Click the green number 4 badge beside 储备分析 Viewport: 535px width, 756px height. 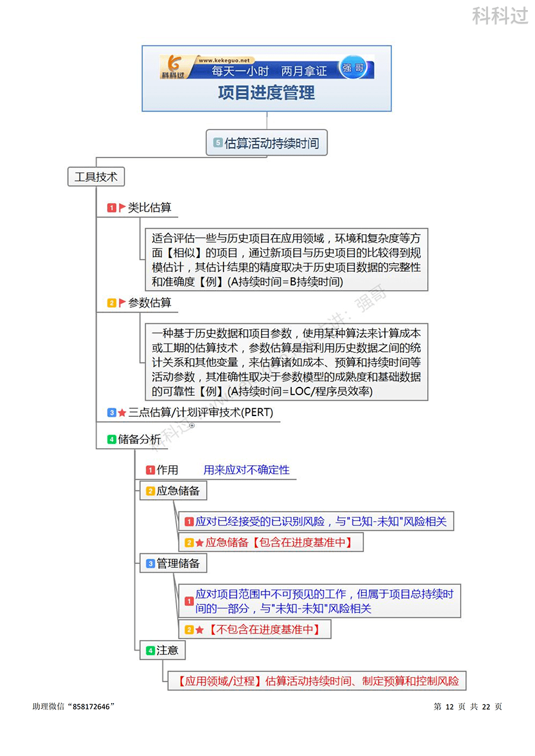[x=111, y=439]
